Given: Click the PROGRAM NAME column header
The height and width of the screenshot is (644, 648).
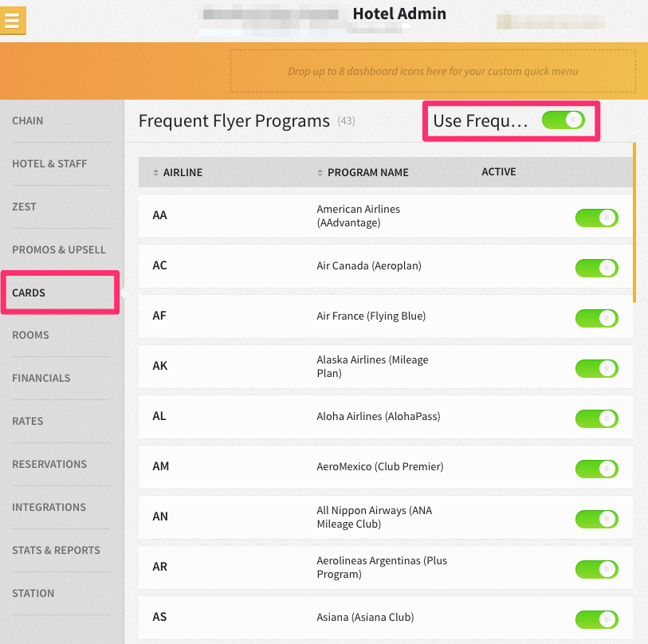Looking at the screenshot, I should [367, 172].
